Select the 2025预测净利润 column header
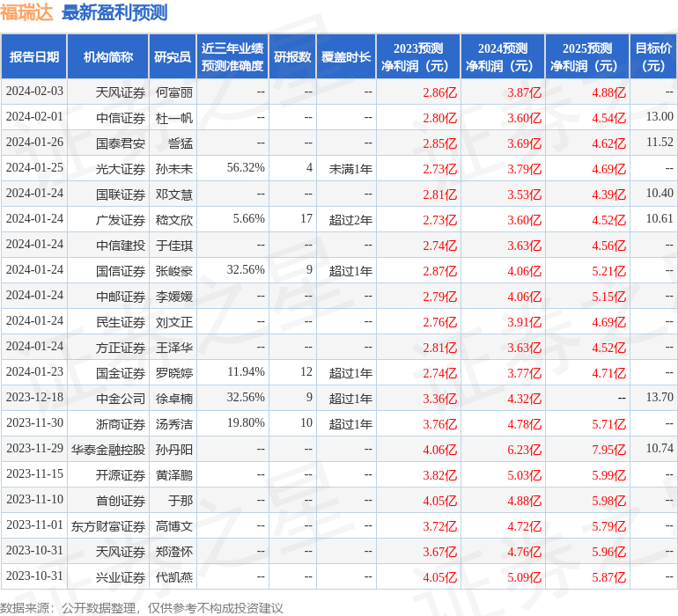Screen dimensions: 678x616 tap(587, 56)
